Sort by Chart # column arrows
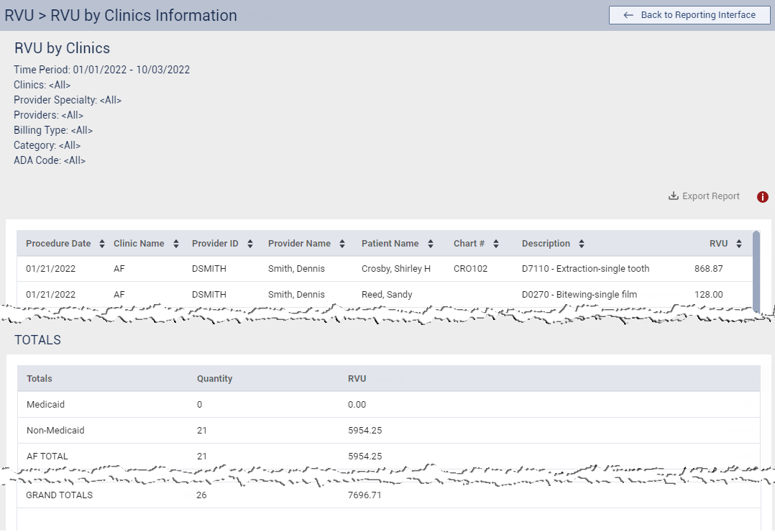This screenshot has height=532, width=775. click(496, 244)
